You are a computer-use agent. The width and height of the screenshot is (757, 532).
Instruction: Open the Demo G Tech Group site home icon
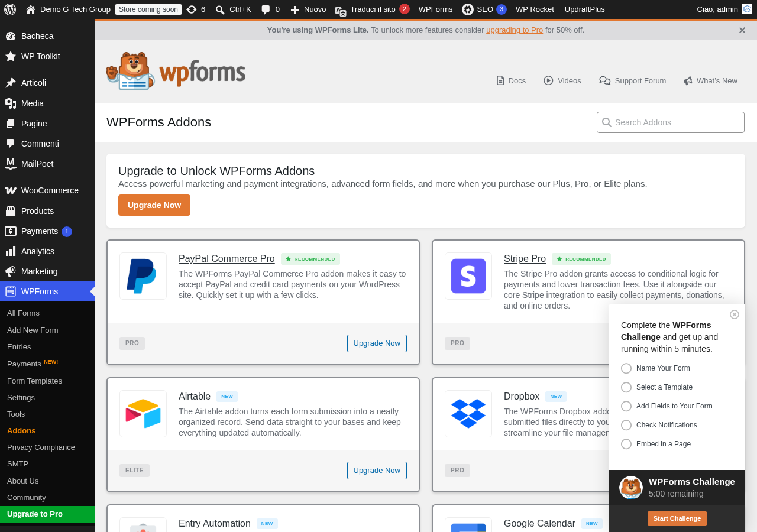(x=31, y=9)
